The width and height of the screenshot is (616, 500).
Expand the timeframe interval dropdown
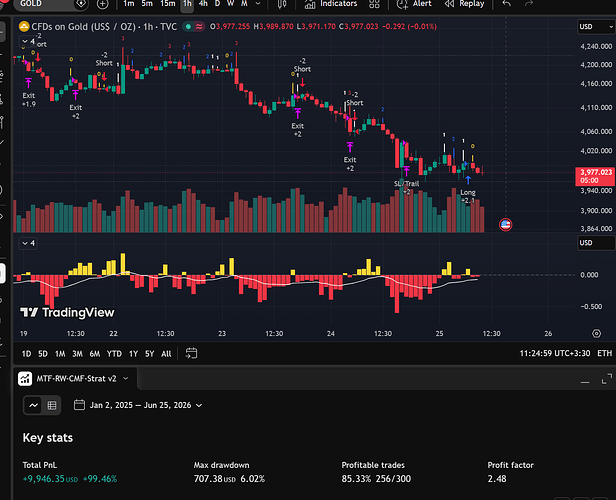pos(258,4)
